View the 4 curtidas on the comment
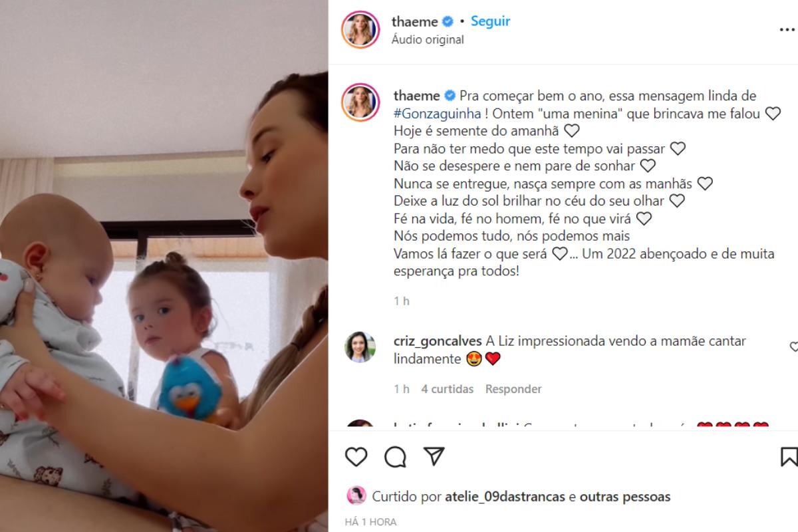The width and height of the screenshot is (798, 532). [x=448, y=389]
